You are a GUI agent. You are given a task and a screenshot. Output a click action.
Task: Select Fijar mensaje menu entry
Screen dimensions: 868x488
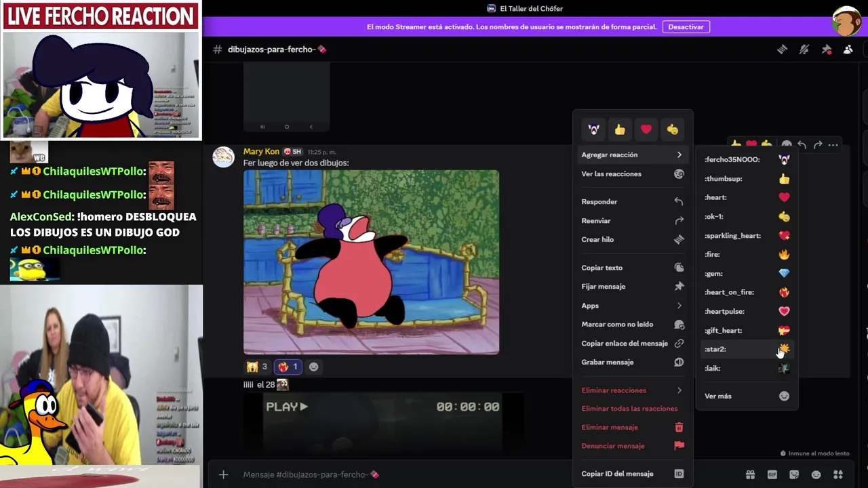point(632,287)
